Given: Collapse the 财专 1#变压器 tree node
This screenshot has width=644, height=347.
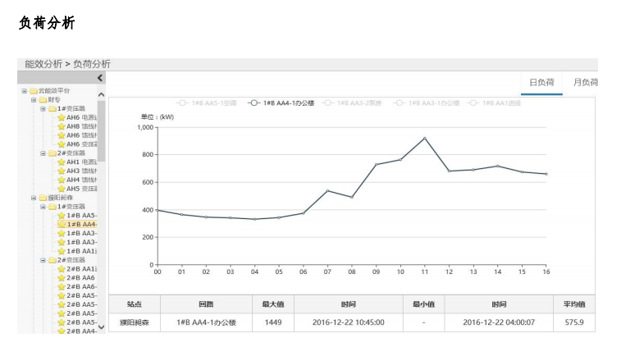Looking at the screenshot, I should (x=43, y=108).
